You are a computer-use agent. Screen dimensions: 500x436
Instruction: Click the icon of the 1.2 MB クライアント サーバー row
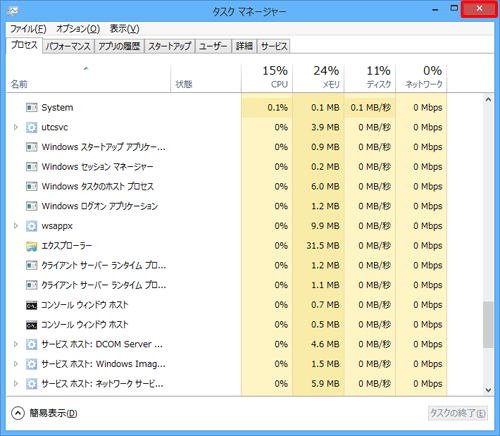tap(31, 265)
